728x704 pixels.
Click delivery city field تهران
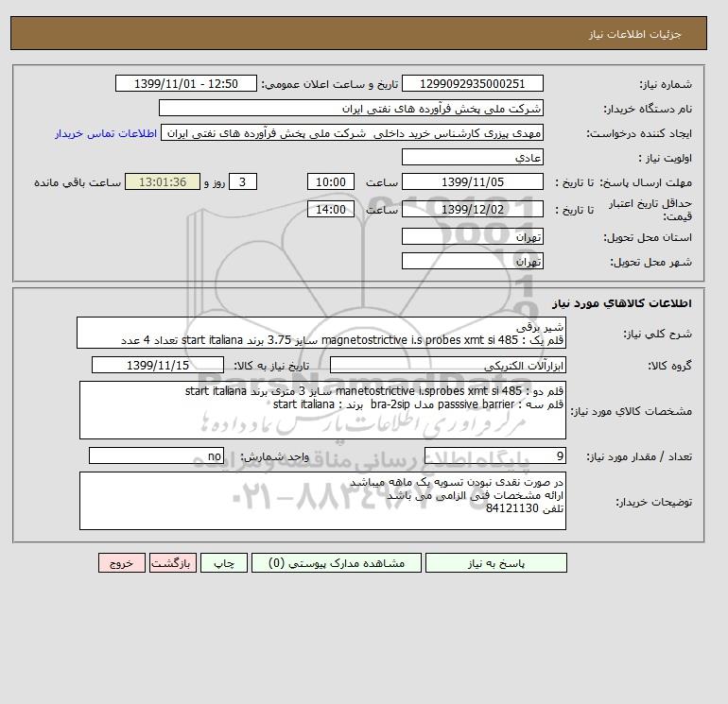point(472,261)
